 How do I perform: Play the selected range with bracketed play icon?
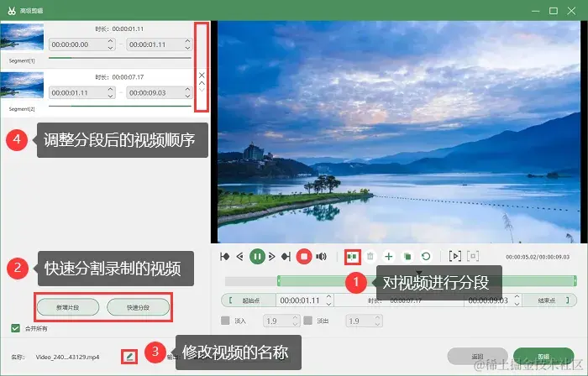tap(455, 257)
